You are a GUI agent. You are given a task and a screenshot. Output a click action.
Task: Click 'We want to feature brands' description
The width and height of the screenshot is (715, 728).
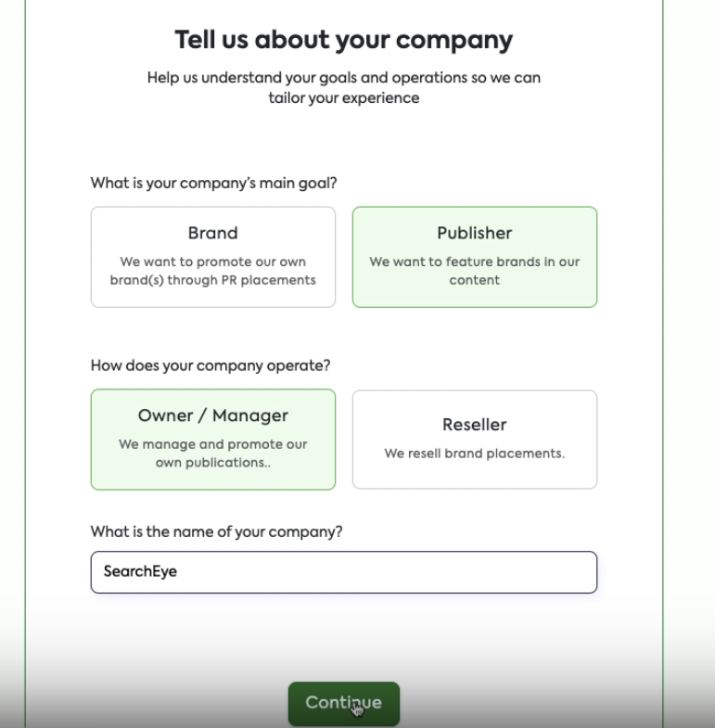pos(474,271)
